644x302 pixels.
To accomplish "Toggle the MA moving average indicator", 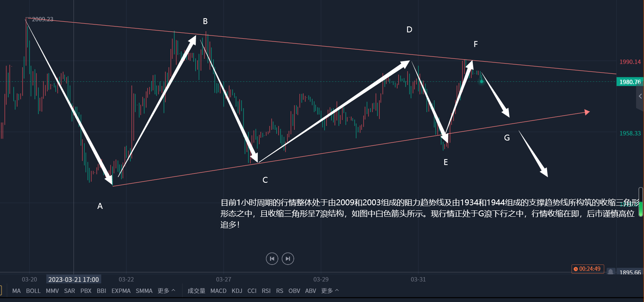I will [x=16, y=291].
